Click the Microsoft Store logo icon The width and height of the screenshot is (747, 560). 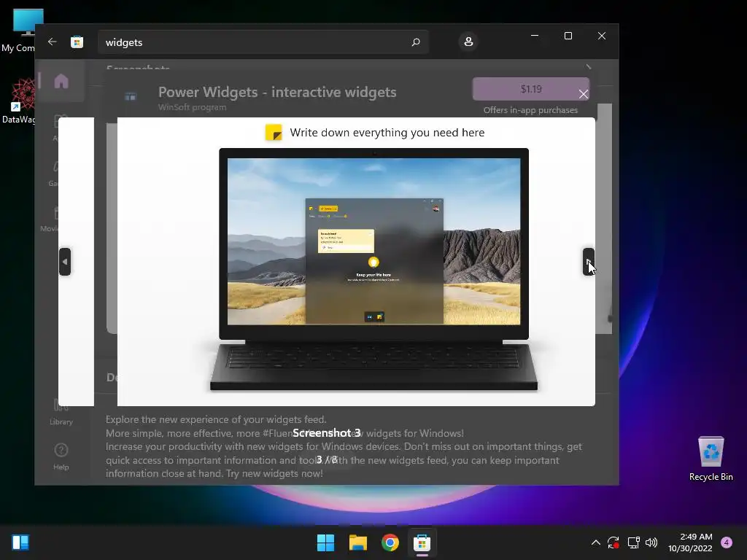[x=77, y=42]
